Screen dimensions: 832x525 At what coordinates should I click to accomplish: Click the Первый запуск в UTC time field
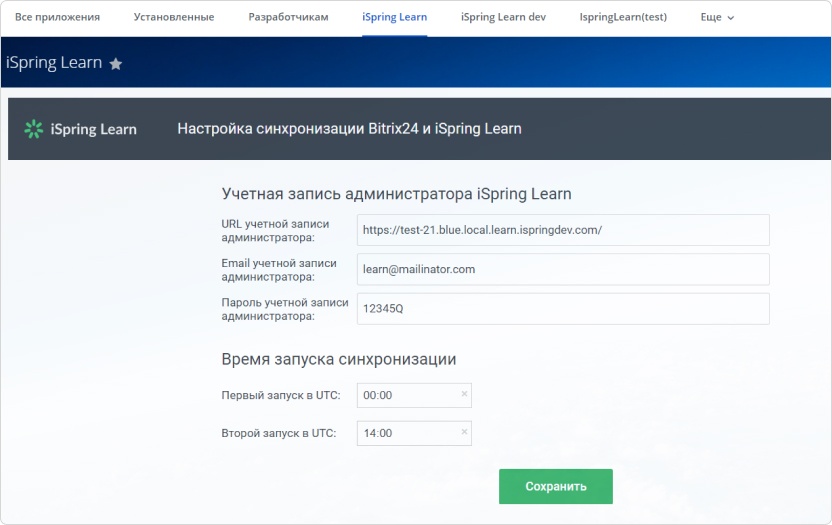[x=414, y=395]
